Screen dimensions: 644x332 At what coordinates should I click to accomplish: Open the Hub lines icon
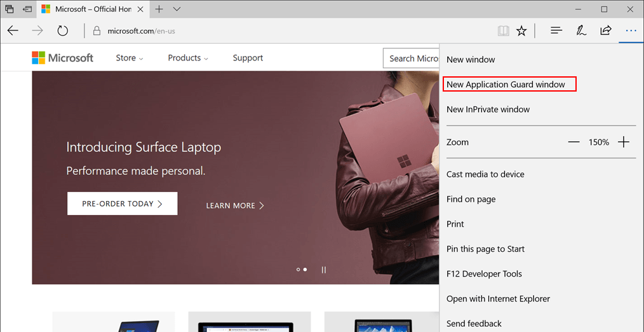coord(556,31)
